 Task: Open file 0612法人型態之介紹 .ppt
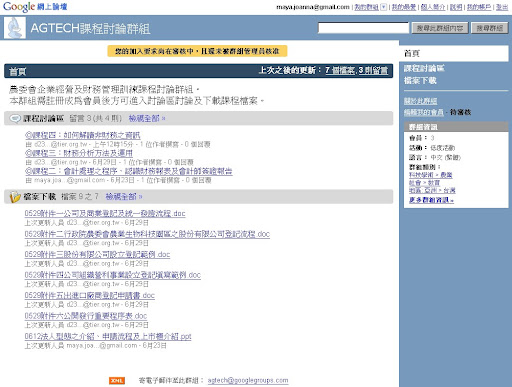click(x=108, y=336)
